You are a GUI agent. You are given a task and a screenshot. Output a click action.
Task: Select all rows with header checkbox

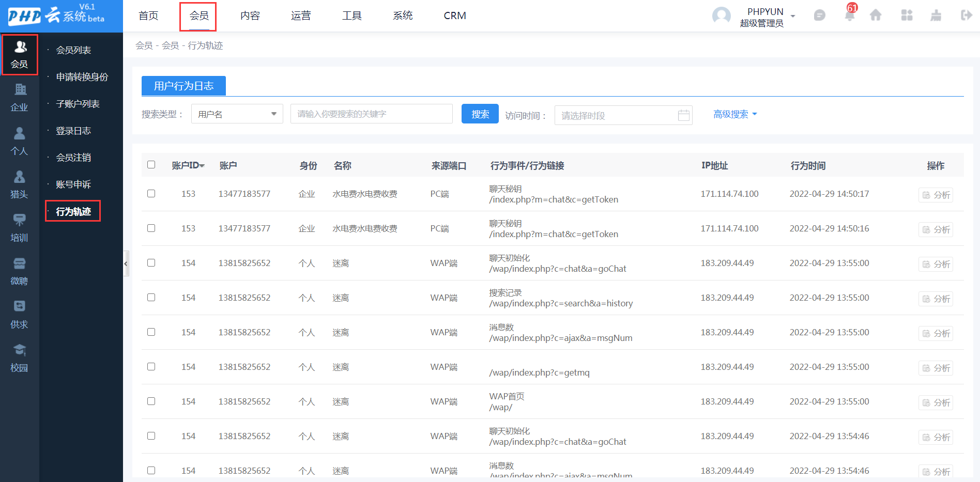151,165
